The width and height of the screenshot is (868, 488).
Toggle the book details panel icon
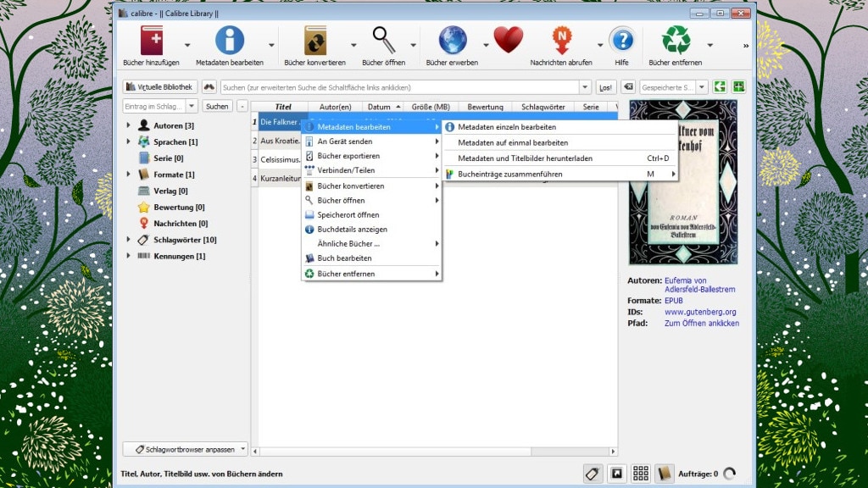pyautogui.click(x=665, y=473)
